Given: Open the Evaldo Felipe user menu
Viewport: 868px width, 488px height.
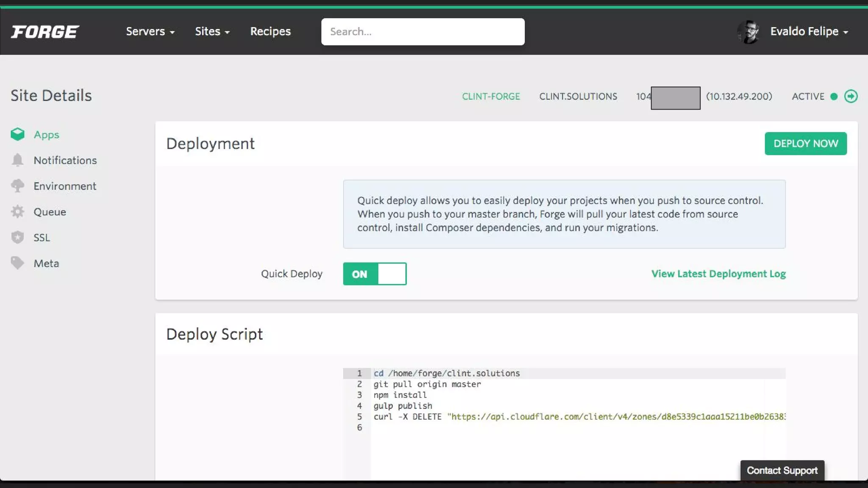Looking at the screenshot, I should 809,31.
